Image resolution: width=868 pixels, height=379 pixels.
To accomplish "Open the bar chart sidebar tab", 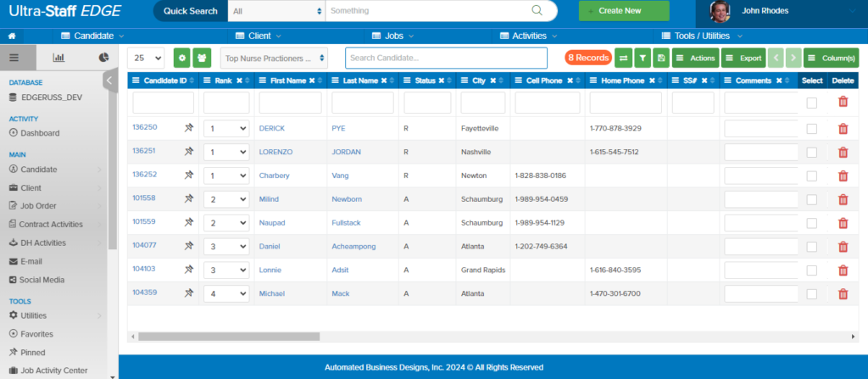I will pos(58,58).
